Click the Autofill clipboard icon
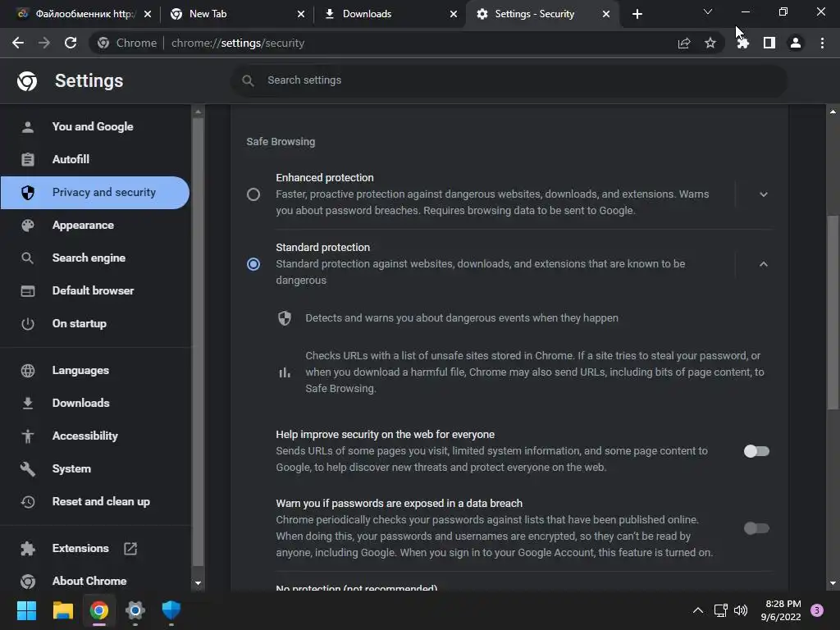 click(28, 160)
